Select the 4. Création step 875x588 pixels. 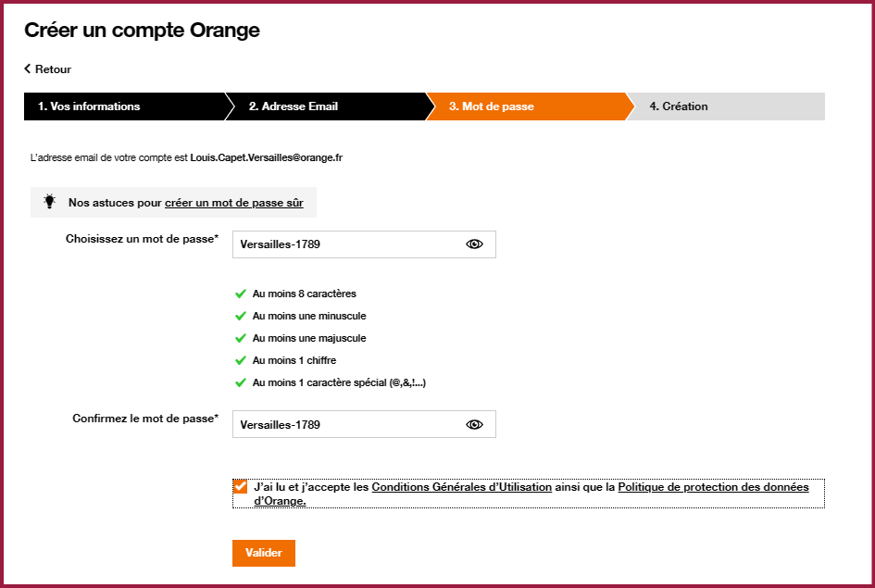click(725, 106)
